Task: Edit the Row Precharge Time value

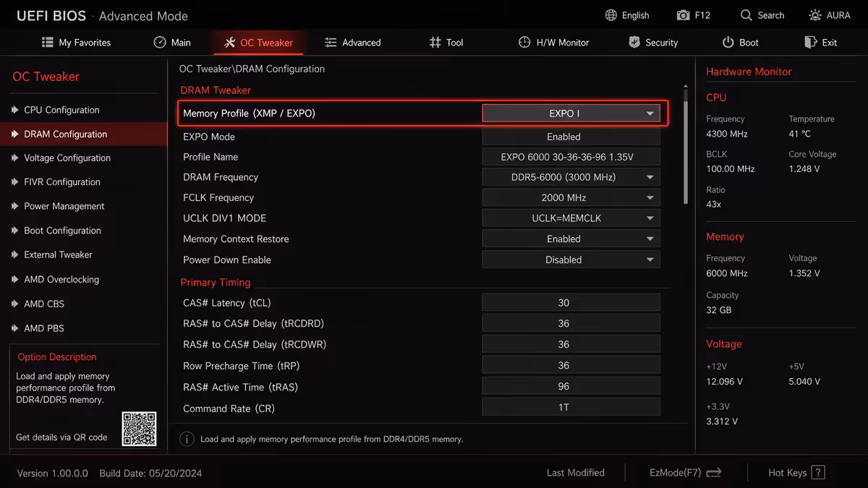Action: coord(571,366)
